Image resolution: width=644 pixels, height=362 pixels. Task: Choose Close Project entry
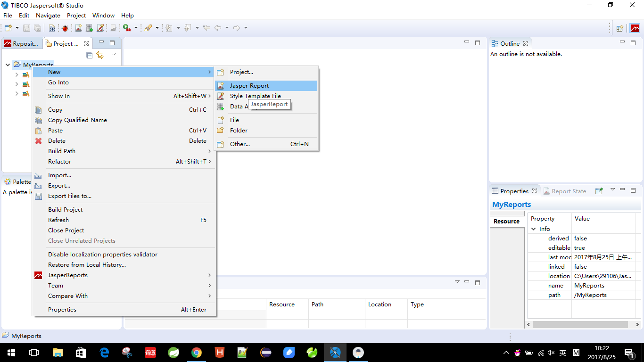(124, 230)
